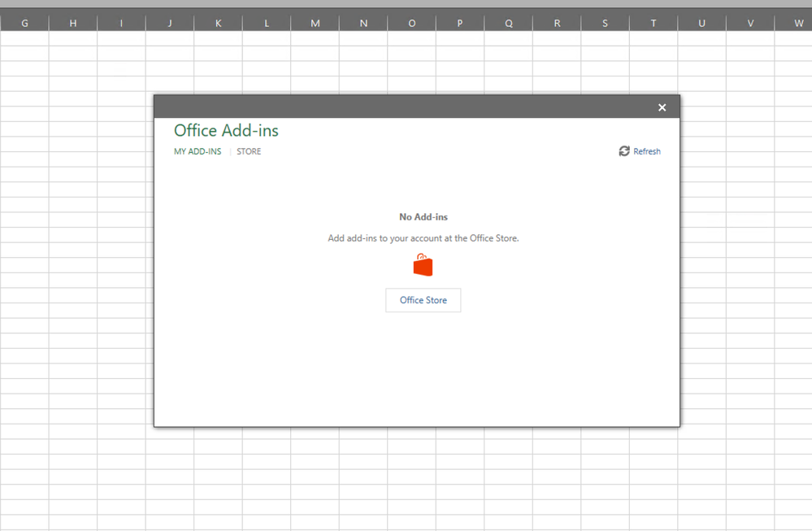Select column Q header

(509, 23)
